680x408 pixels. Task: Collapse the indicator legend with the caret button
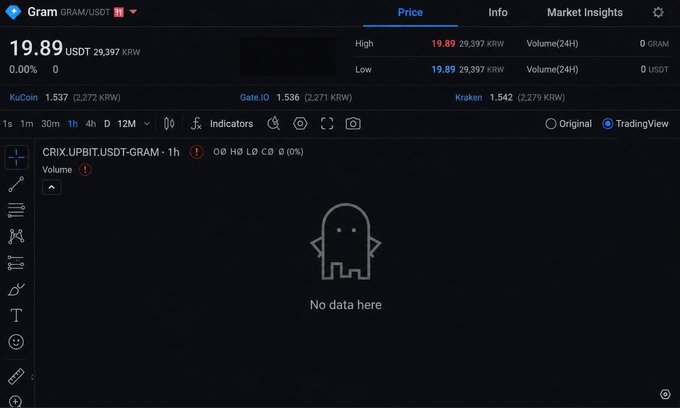tap(52, 187)
